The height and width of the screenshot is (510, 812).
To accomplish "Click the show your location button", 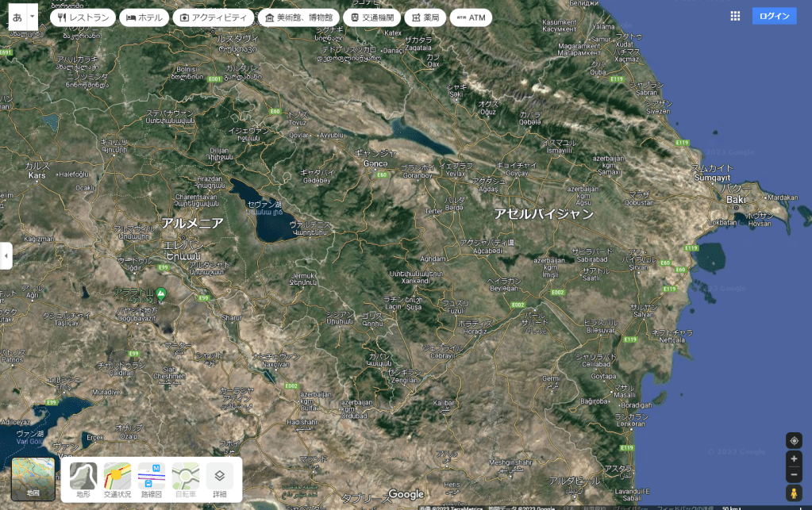I will (793, 441).
